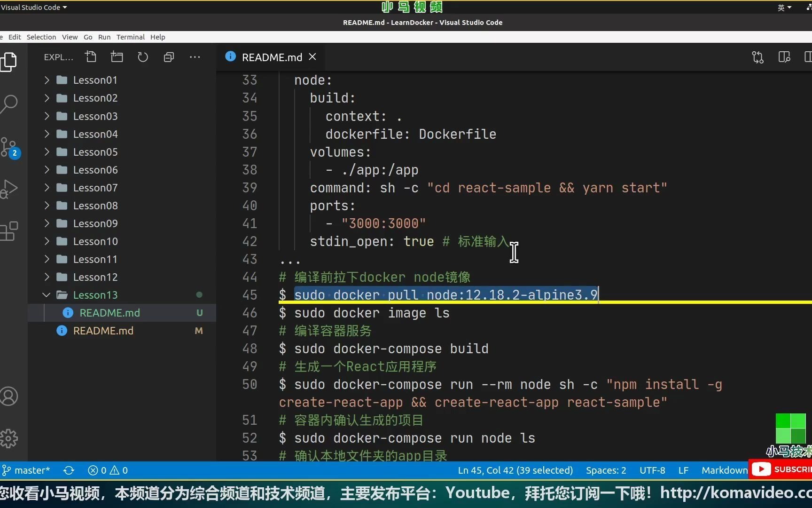
Task: Change end of line sequence LF
Action: pos(683,470)
